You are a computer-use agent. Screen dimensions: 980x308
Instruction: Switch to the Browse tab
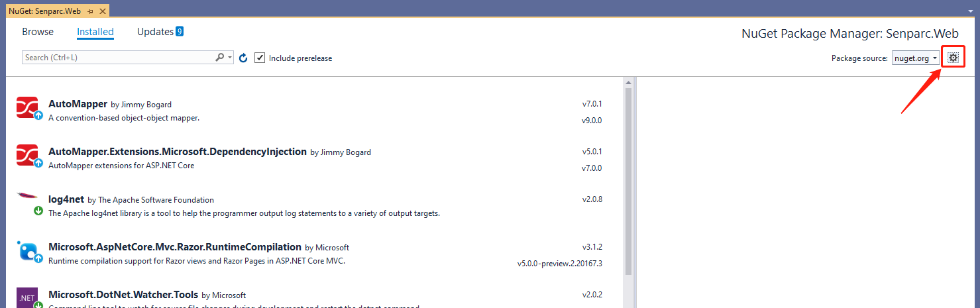(38, 32)
